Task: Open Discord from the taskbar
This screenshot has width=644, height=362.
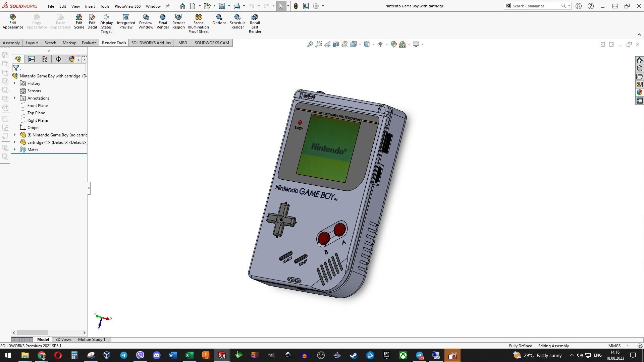Action: [x=156, y=355]
